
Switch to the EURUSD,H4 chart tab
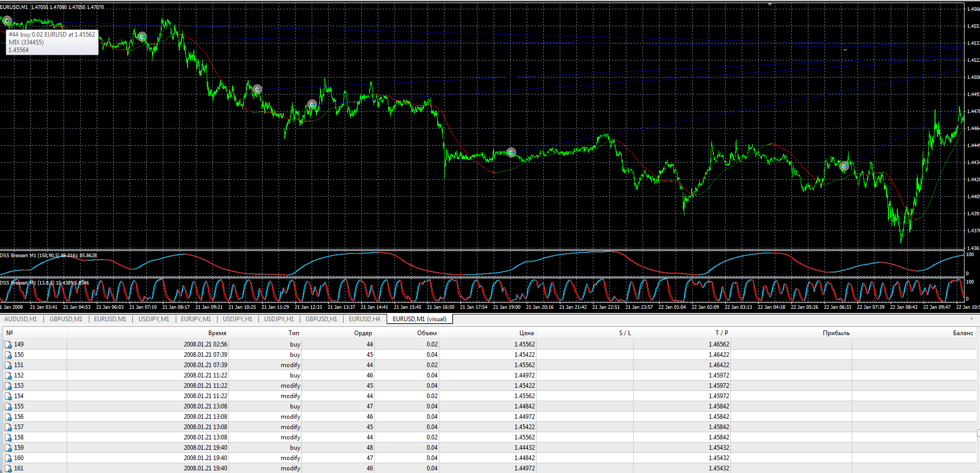pyautogui.click(x=364, y=319)
